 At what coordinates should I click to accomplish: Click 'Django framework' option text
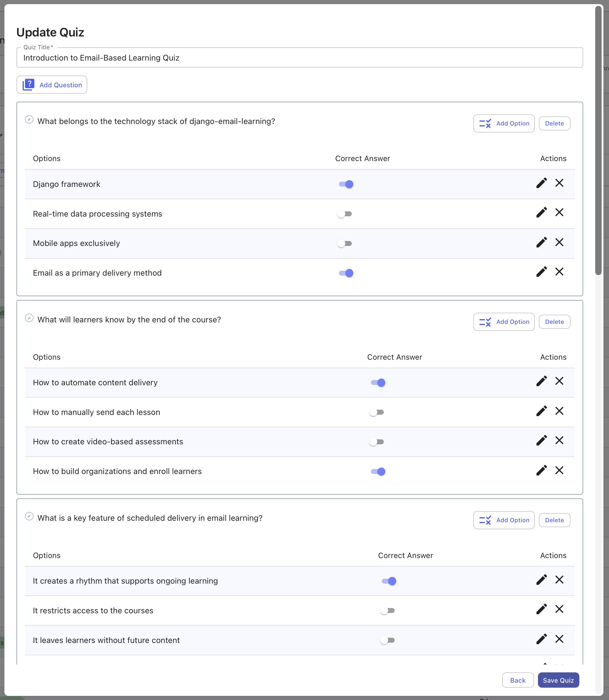tap(67, 184)
